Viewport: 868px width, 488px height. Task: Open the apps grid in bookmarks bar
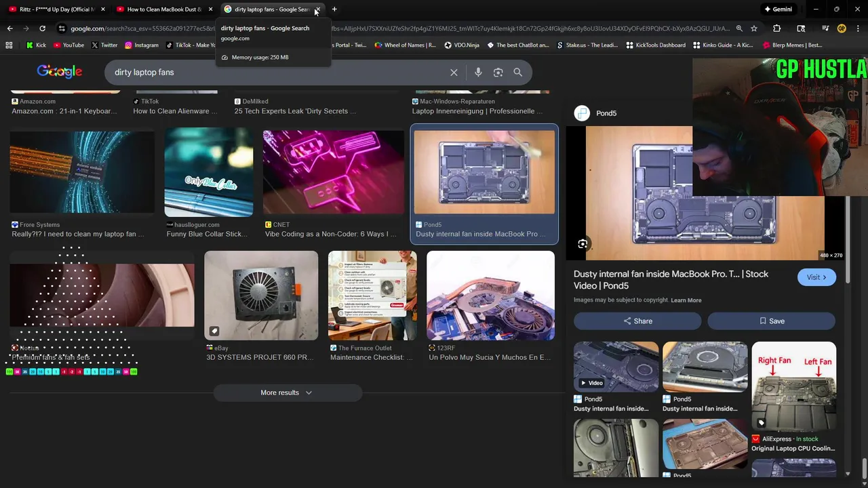pos(9,45)
